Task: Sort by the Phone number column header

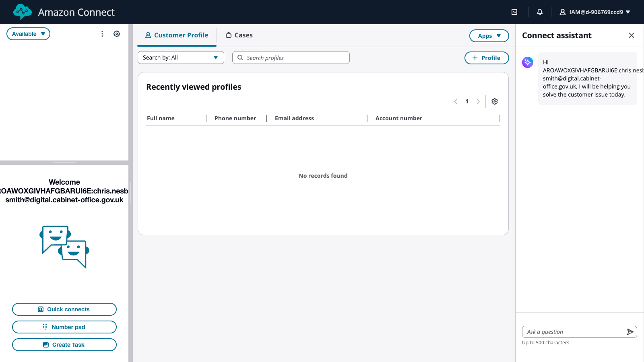Action: coord(235,118)
